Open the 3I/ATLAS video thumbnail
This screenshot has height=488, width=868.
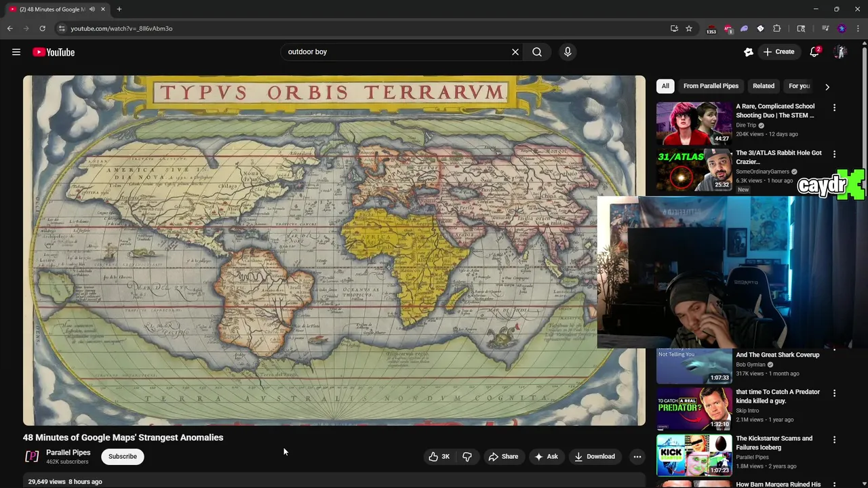694,170
